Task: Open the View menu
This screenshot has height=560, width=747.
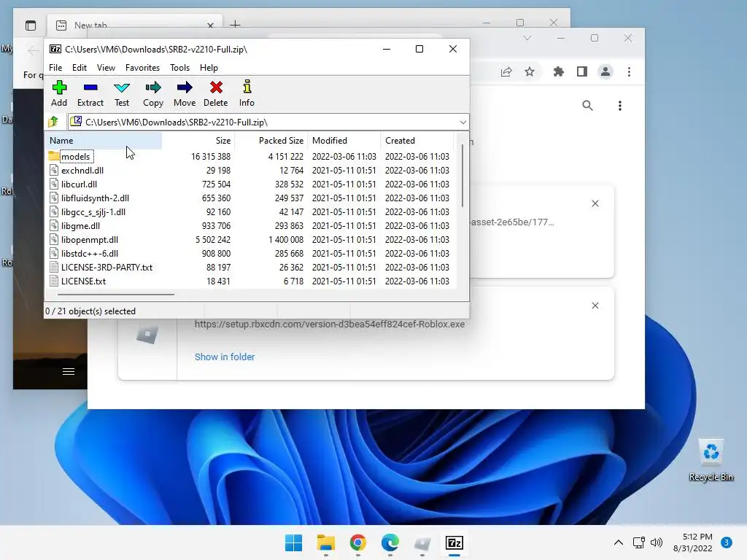Action: coord(106,68)
